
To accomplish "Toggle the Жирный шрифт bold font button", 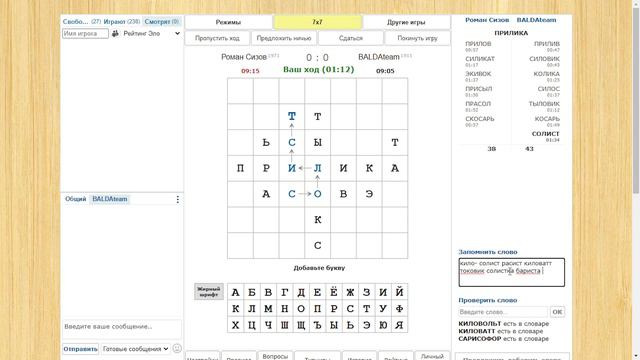I will 209,291.
